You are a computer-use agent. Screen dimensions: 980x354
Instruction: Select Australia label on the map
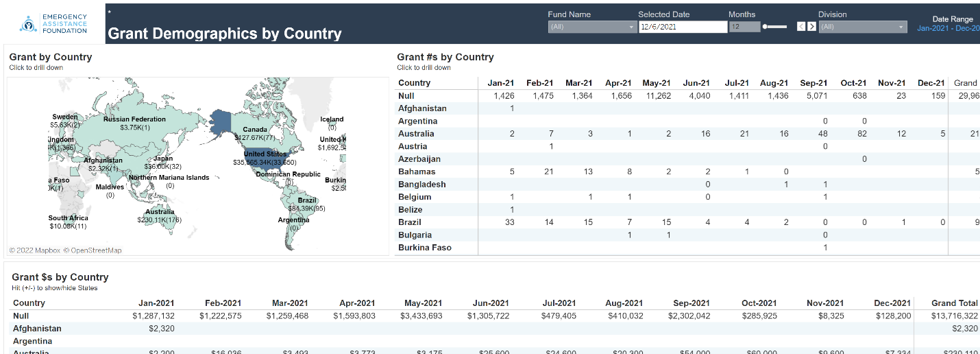159,212
